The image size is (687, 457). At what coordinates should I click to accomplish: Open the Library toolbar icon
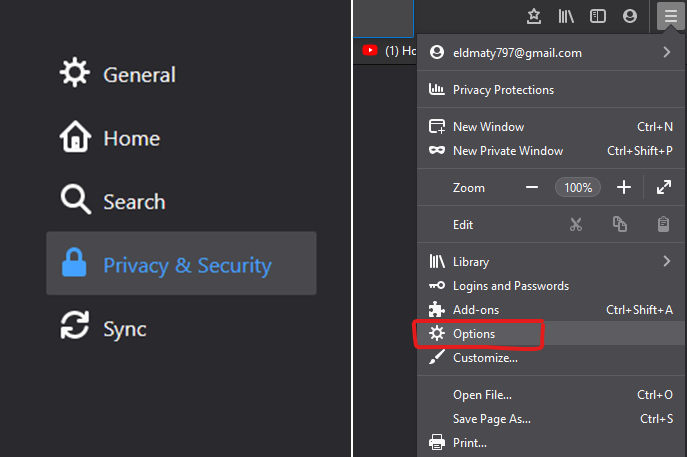[566, 16]
